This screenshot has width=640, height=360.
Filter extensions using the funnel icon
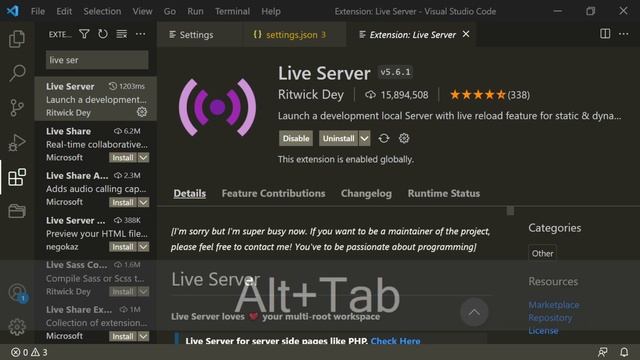(x=84, y=34)
